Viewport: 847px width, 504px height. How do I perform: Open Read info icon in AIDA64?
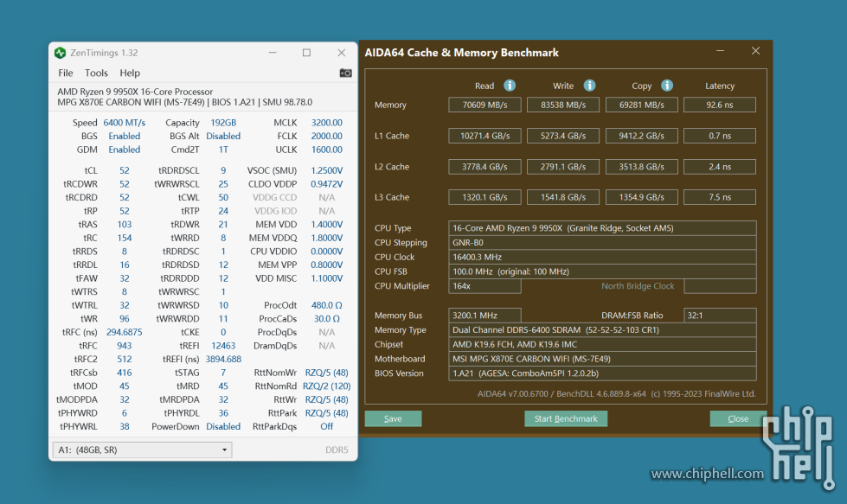coord(510,86)
